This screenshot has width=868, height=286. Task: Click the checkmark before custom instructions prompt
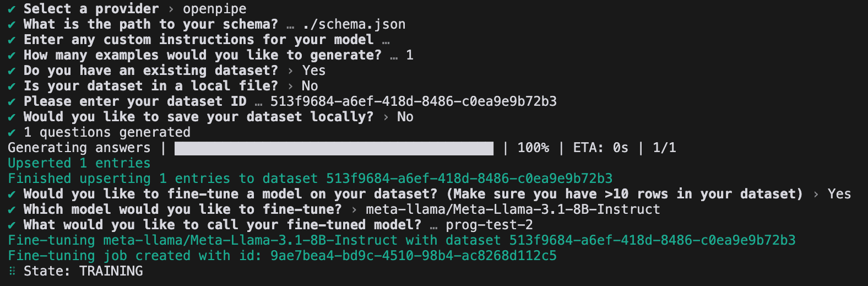coord(12,40)
